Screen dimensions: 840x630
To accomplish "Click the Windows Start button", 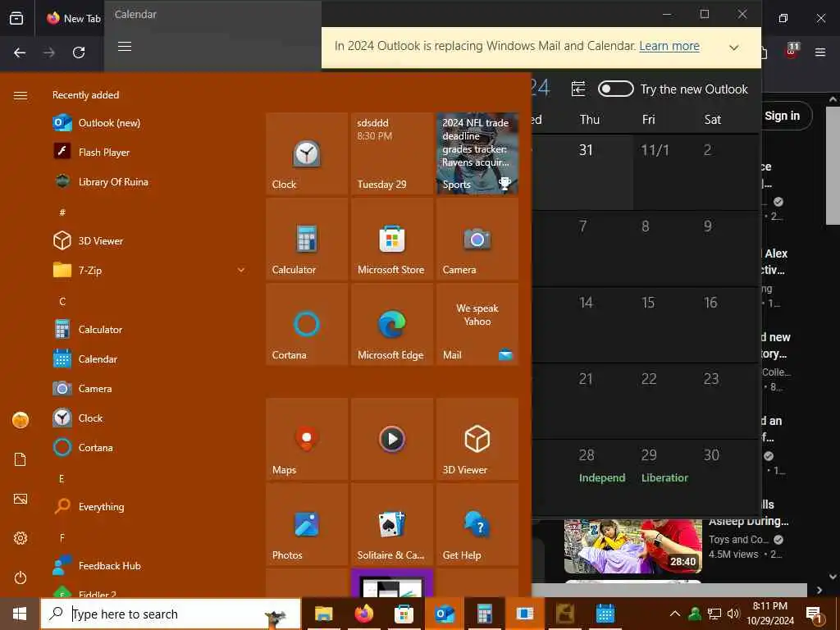I will (20, 614).
